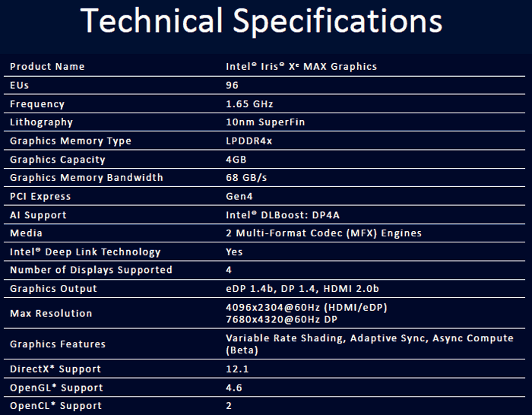Click the '10nm SuperFin' value

265,122
